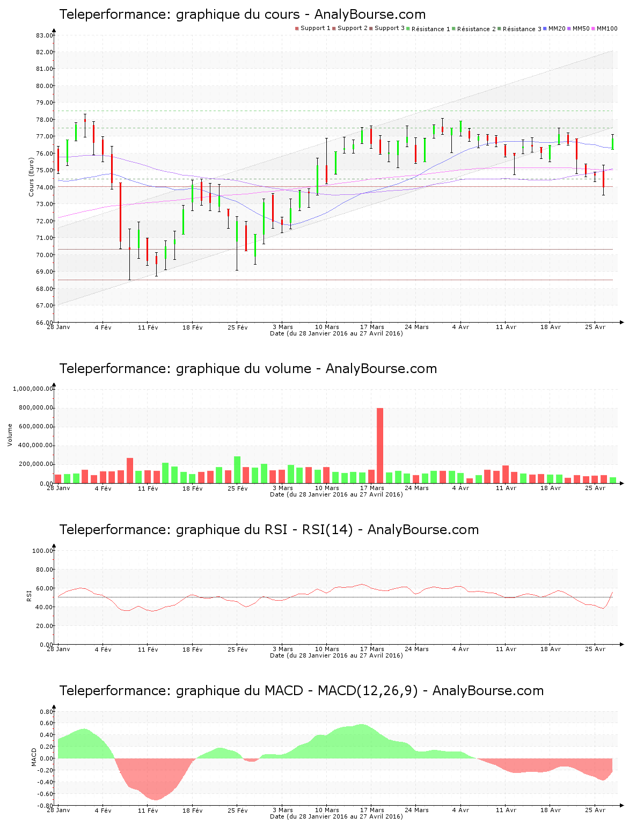Click the 'graphique du MACD' chart title
Viewport: 644px width, 832px height.
click(301, 691)
